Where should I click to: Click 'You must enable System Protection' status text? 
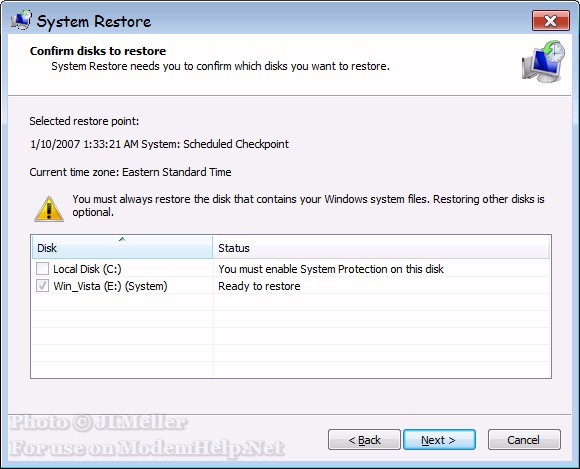[331, 269]
